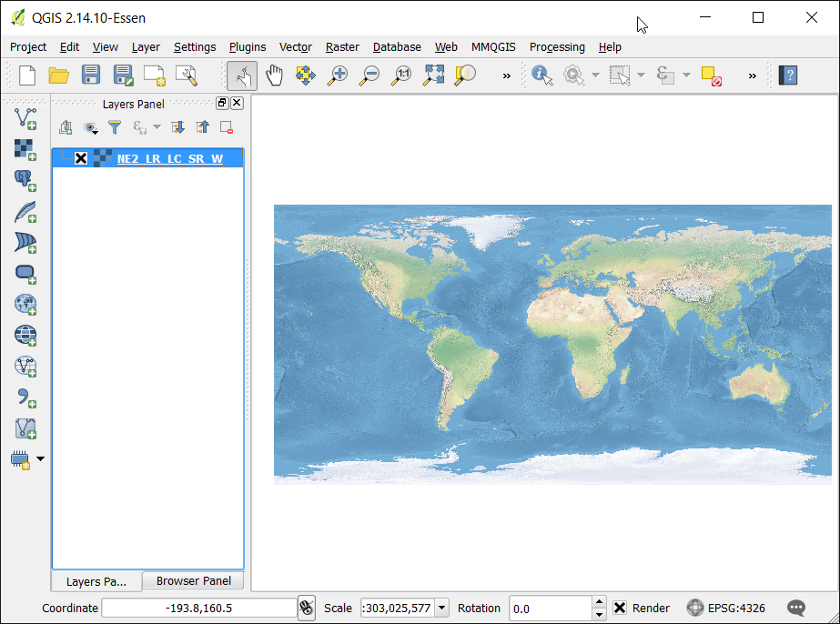Select the Pan Map hand tool

point(274,75)
